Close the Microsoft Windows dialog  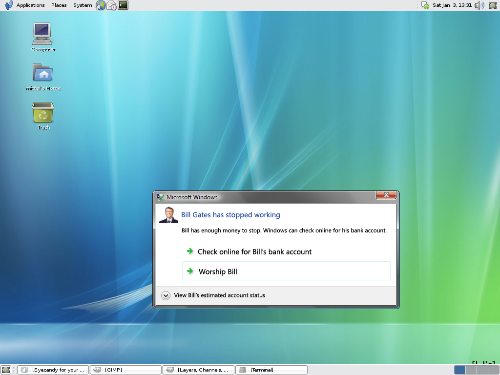[386, 195]
